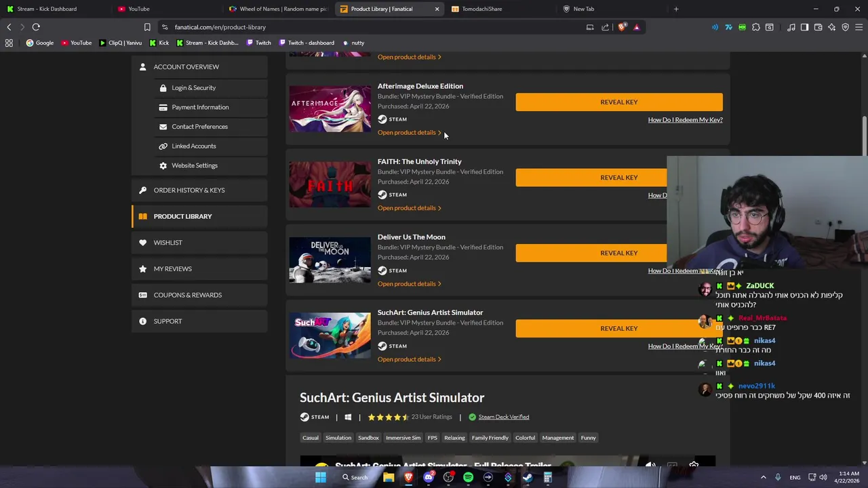The width and height of the screenshot is (868, 488).
Task: Click How Do I Redeem My Key for Afterimage
Action: 685,120
